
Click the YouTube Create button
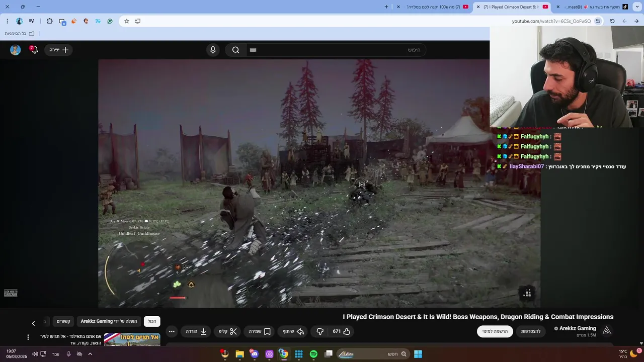pos(59,50)
